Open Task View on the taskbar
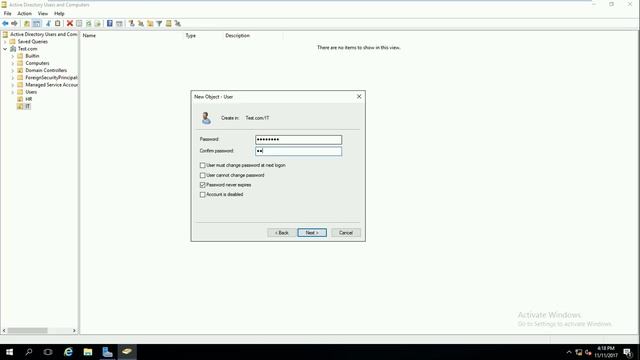Viewport: 640px width, 360px height. (48, 352)
